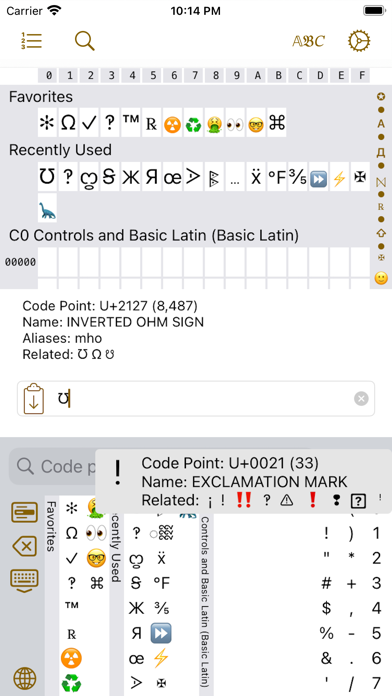Screen dimensions: 392x696
Task: Select the Ж character in the Recently Used grid
Action: click(x=131, y=178)
